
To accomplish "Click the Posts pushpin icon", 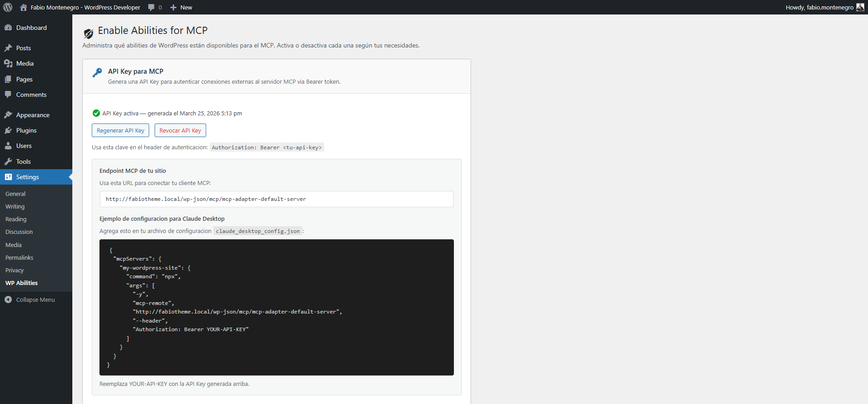I will (x=8, y=48).
